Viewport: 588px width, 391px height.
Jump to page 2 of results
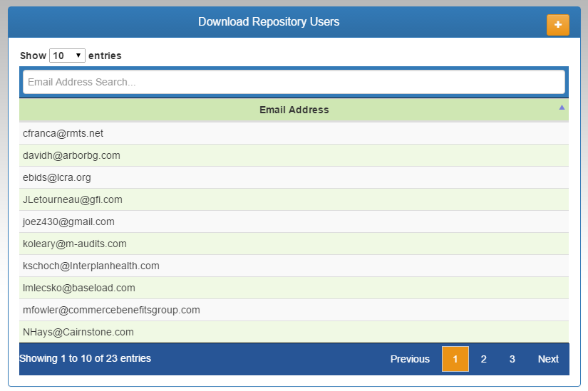click(x=483, y=359)
